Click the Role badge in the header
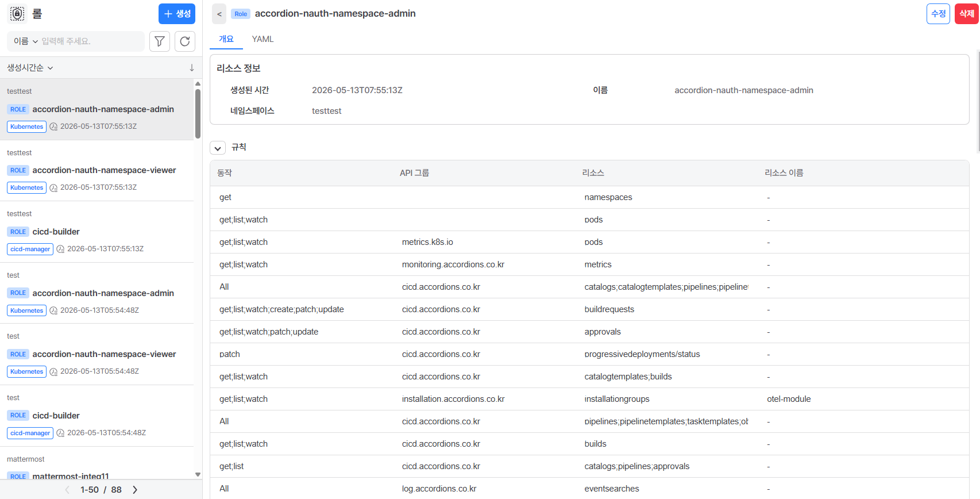 (x=241, y=14)
